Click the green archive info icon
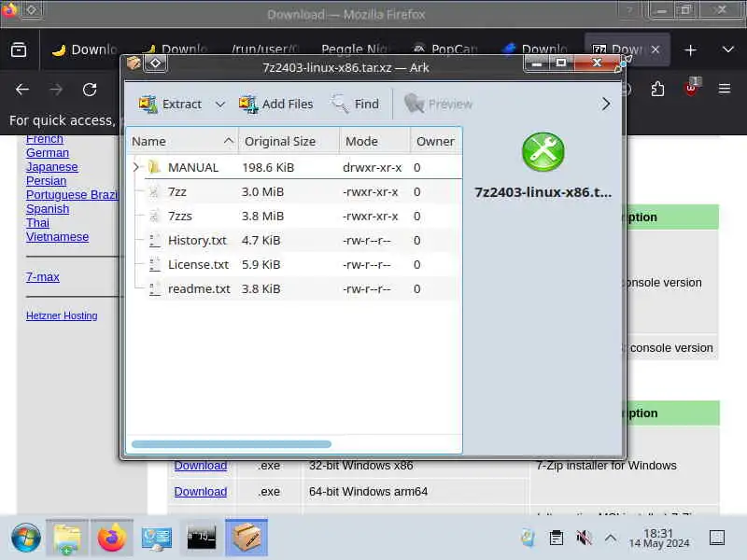This screenshot has height=560, width=747. 543,152
